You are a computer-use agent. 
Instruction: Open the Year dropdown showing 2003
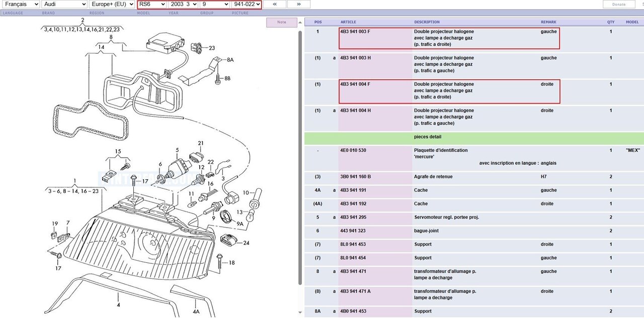[183, 4]
